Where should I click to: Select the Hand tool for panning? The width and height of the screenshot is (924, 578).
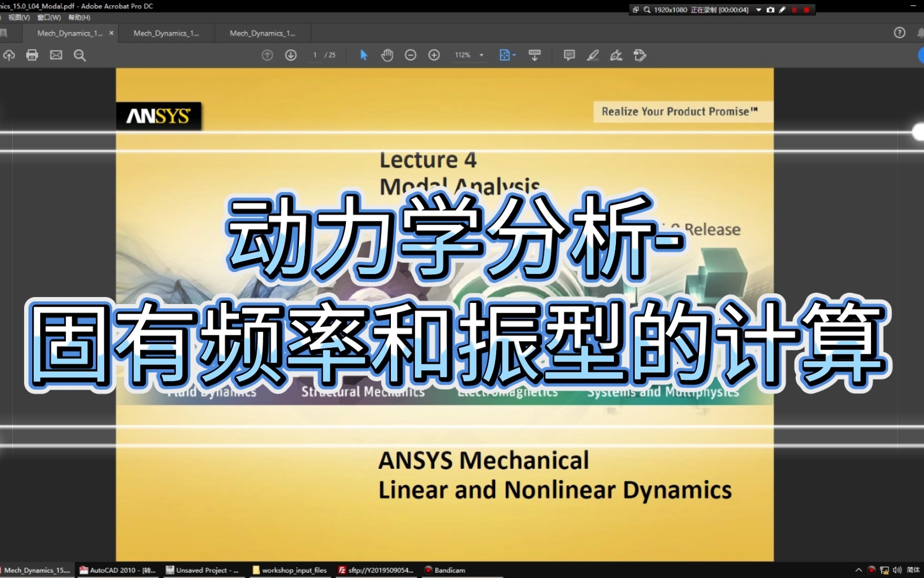387,55
